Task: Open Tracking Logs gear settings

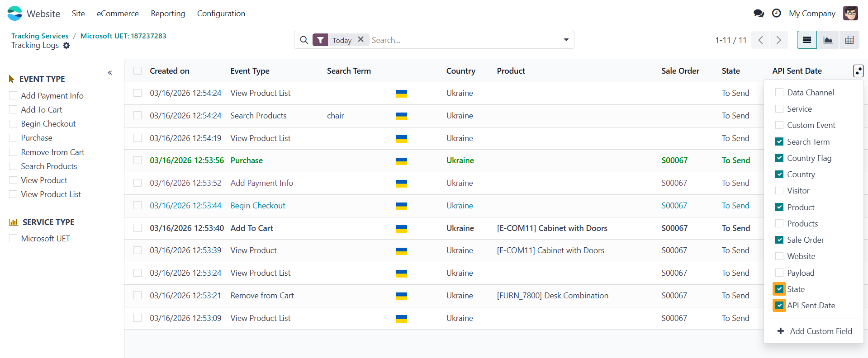Action: pos(66,46)
